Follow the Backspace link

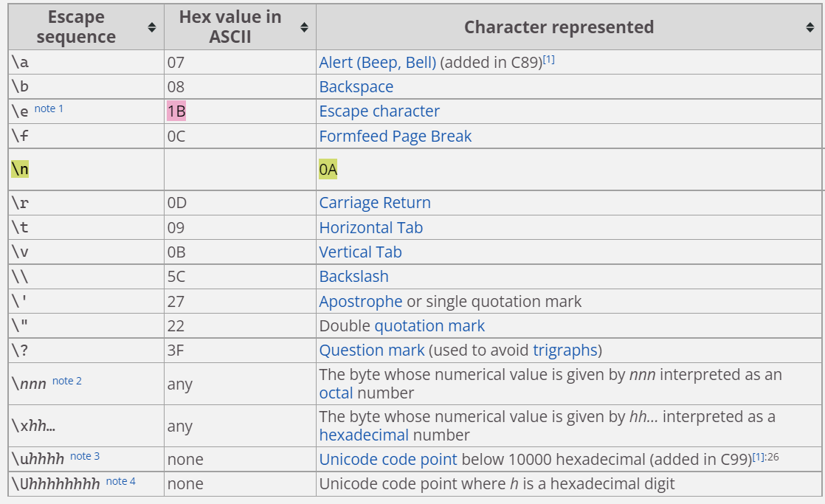pyautogui.click(x=356, y=87)
